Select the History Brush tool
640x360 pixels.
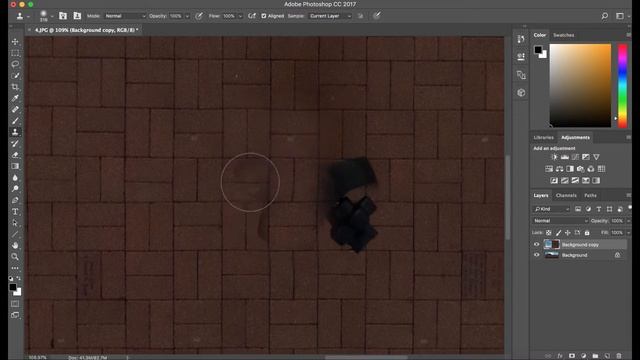coord(15,143)
